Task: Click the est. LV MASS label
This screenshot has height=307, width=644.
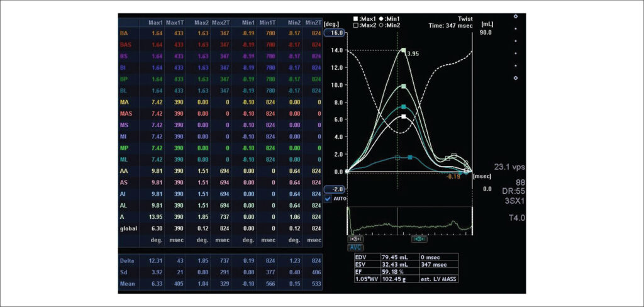Action: [438, 279]
